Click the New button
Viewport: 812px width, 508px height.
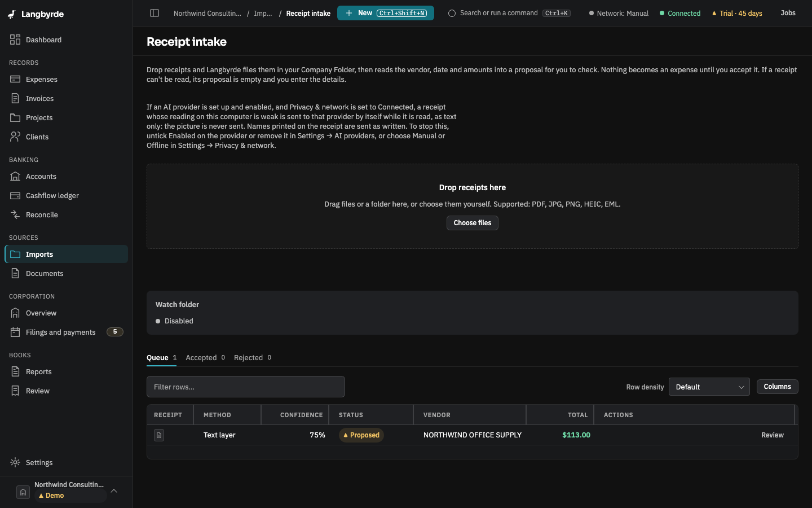click(x=386, y=13)
